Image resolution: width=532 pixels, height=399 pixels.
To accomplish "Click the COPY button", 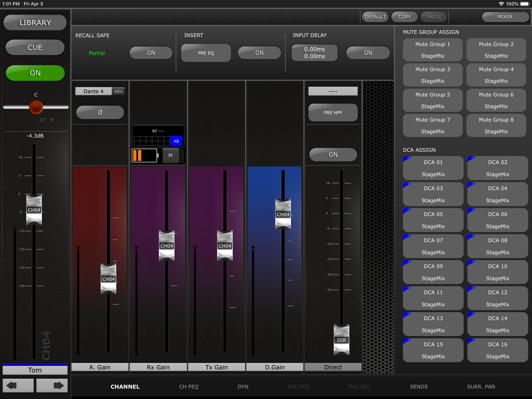I will click(x=404, y=17).
